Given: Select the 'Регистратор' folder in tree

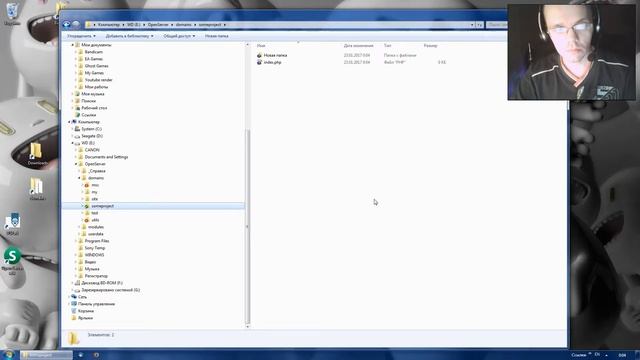Looking at the screenshot, I should (x=96, y=276).
